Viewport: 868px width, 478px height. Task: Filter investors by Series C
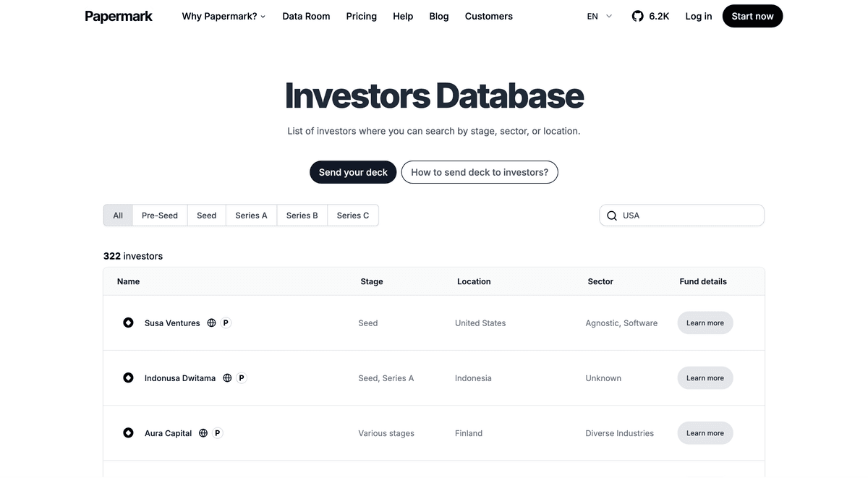(352, 215)
